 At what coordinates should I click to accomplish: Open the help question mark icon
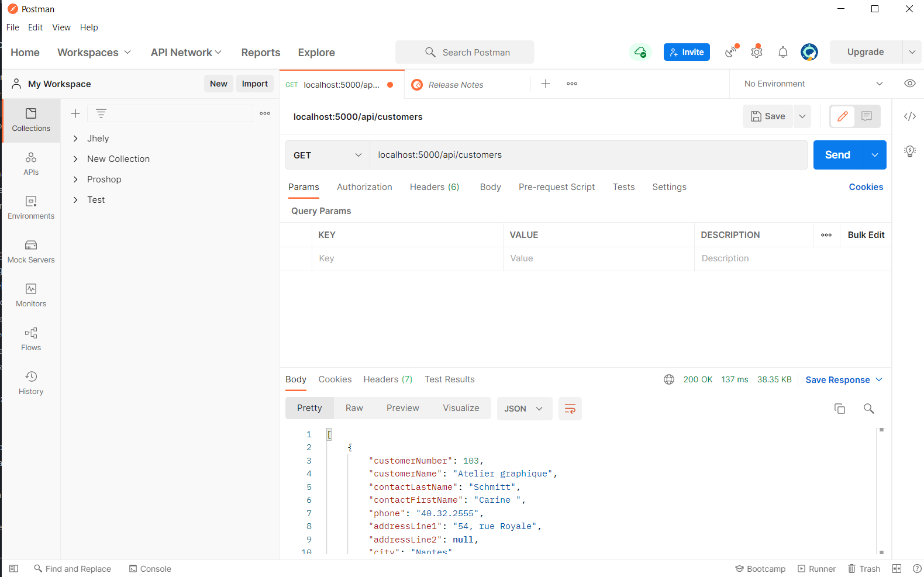pyautogui.click(x=917, y=569)
